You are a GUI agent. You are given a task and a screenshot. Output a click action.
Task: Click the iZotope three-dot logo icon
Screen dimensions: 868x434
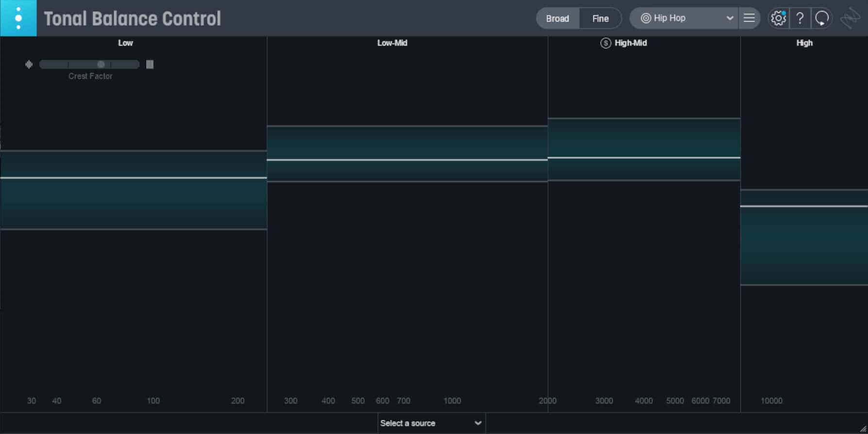pos(18,18)
